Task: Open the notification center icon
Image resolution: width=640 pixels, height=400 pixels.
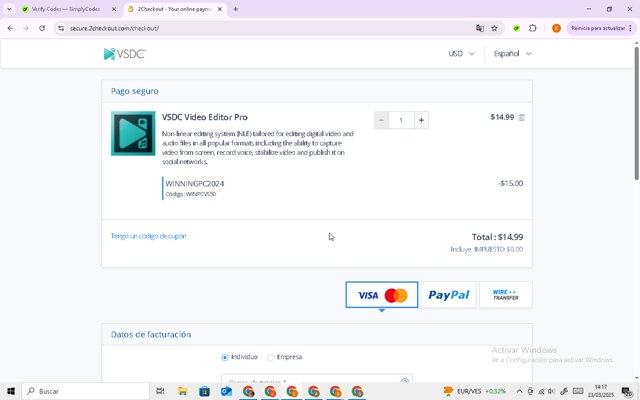Action: point(627,391)
